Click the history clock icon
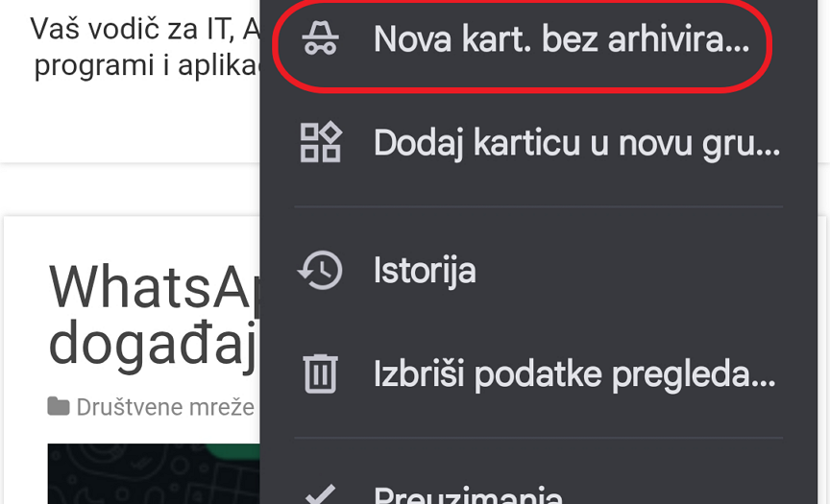Image resolution: width=830 pixels, height=504 pixels. (320, 271)
